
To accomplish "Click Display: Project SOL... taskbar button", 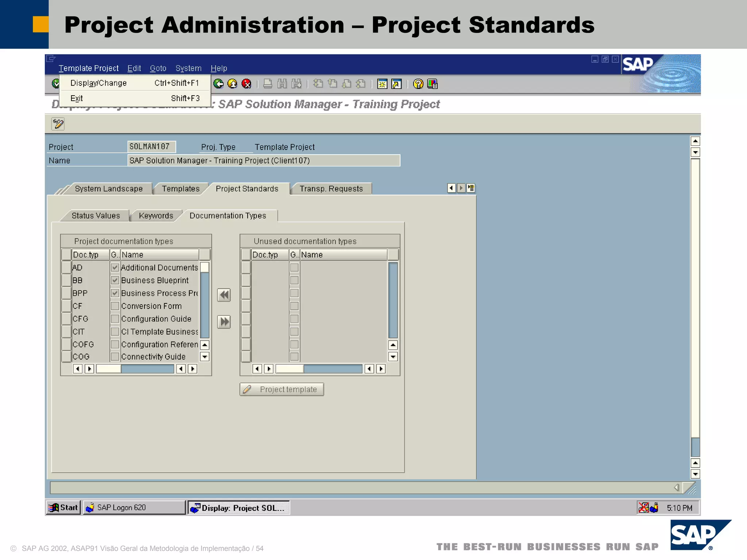I will (x=239, y=507).
